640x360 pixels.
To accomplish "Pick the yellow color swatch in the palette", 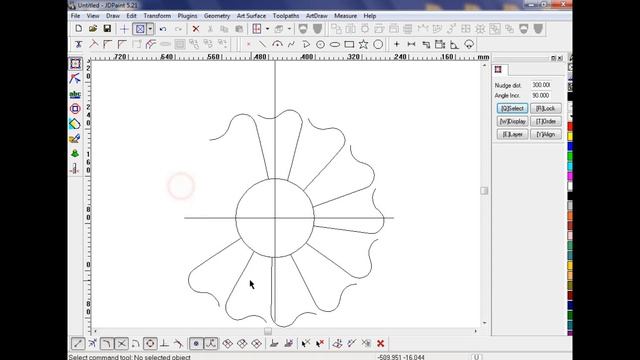I will point(570,136).
